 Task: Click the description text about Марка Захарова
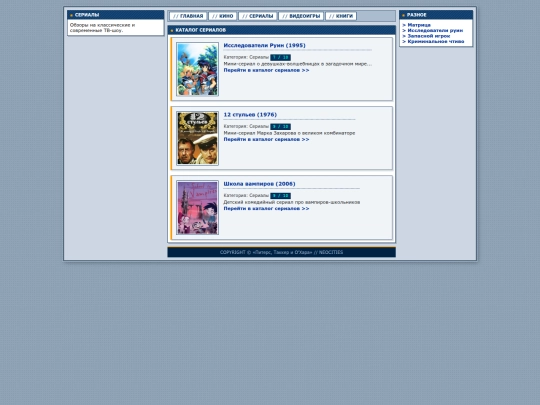tap(289, 133)
